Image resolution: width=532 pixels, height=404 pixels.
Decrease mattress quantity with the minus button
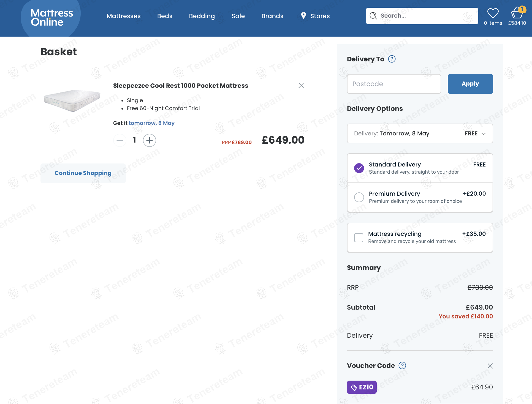tap(120, 140)
